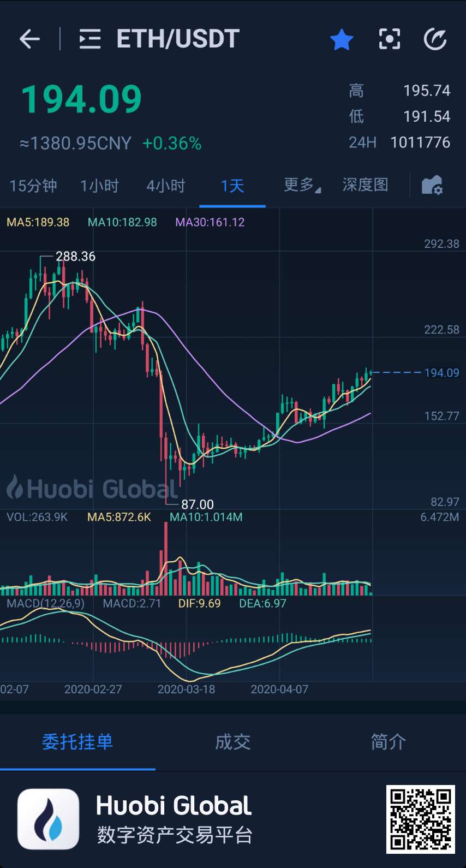Viewport: 466px width, 868px height.
Task: Tap the ≈1380.95CNY value
Action: pyautogui.click(x=75, y=144)
